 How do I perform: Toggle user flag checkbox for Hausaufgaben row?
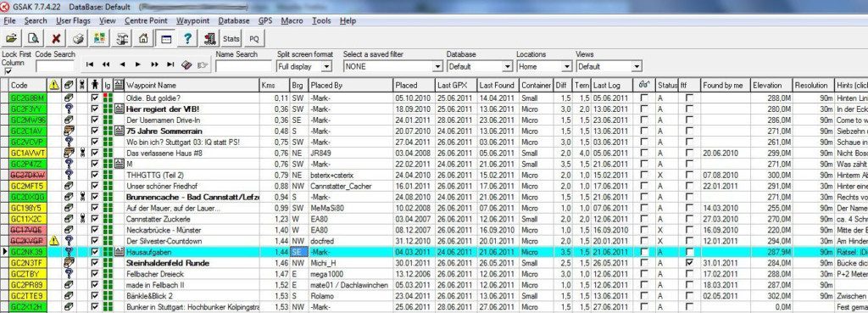95,252
